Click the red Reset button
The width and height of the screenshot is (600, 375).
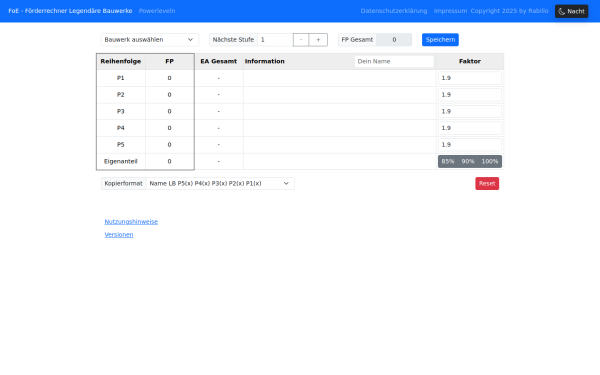487,184
